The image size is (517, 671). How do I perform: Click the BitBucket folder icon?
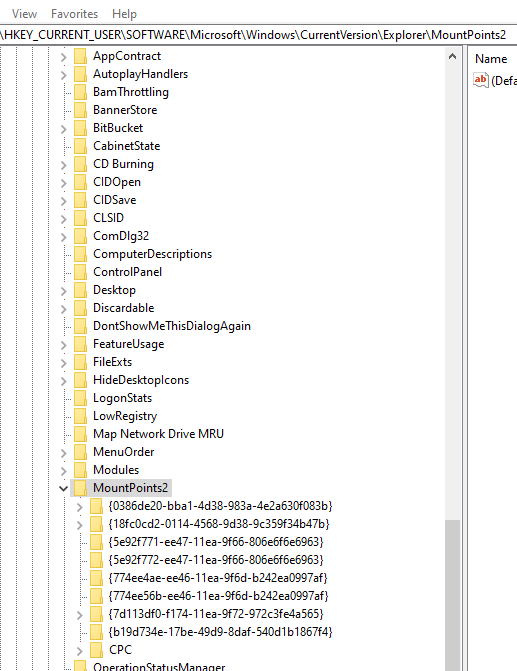[x=80, y=128]
